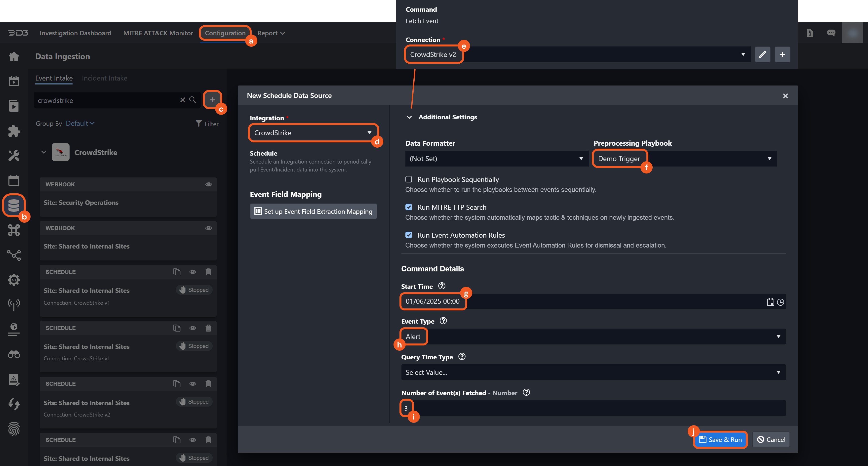Click the clock icon in Start Time
Image resolution: width=868 pixels, height=466 pixels.
click(780, 302)
